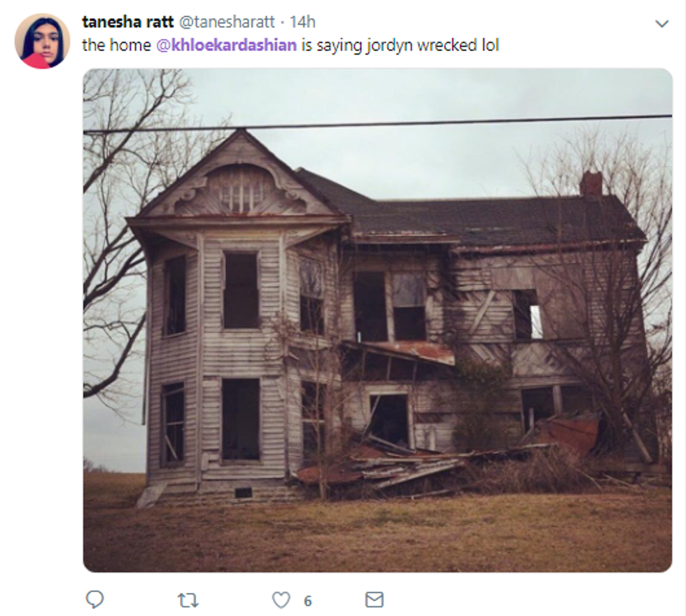Image resolution: width=686 pixels, height=616 pixels.
Task: Retweet using the arrows icon
Action: (x=188, y=601)
